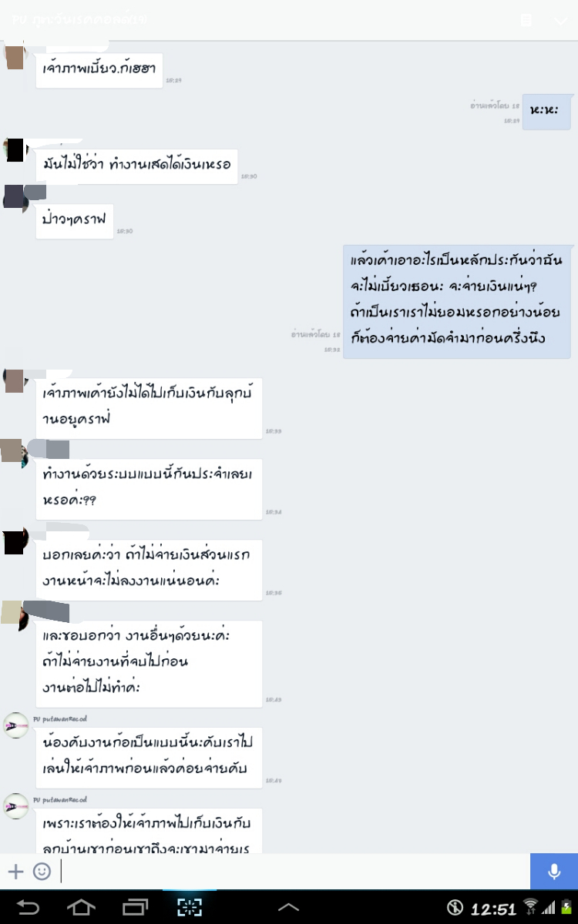Focus the message text input field

(294, 872)
